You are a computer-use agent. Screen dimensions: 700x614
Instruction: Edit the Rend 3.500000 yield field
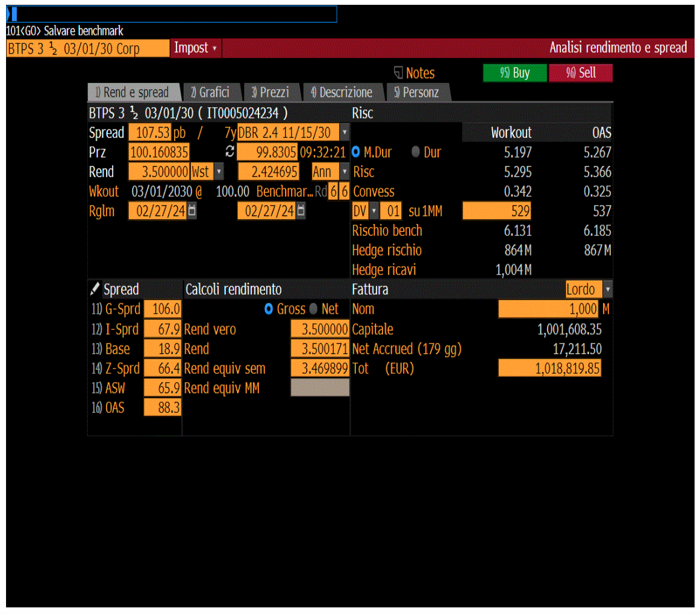click(159, 172)
